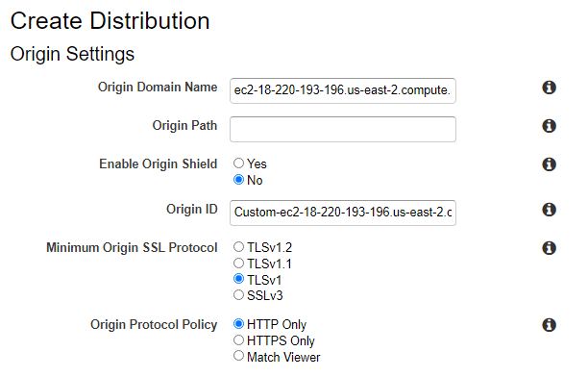Focus the empty Origin Path field
This screenshot has width=588, height=377.
point(343,129)
